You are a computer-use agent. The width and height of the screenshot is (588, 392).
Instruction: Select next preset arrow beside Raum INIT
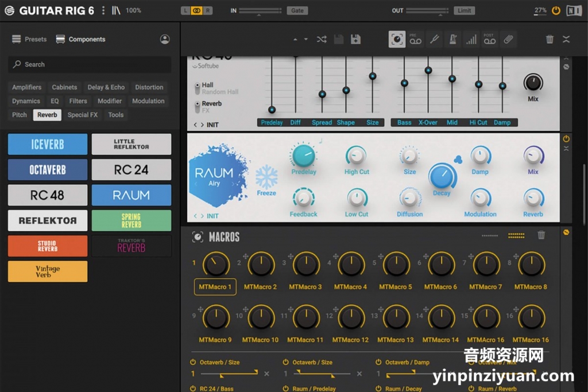click(202, 216)
